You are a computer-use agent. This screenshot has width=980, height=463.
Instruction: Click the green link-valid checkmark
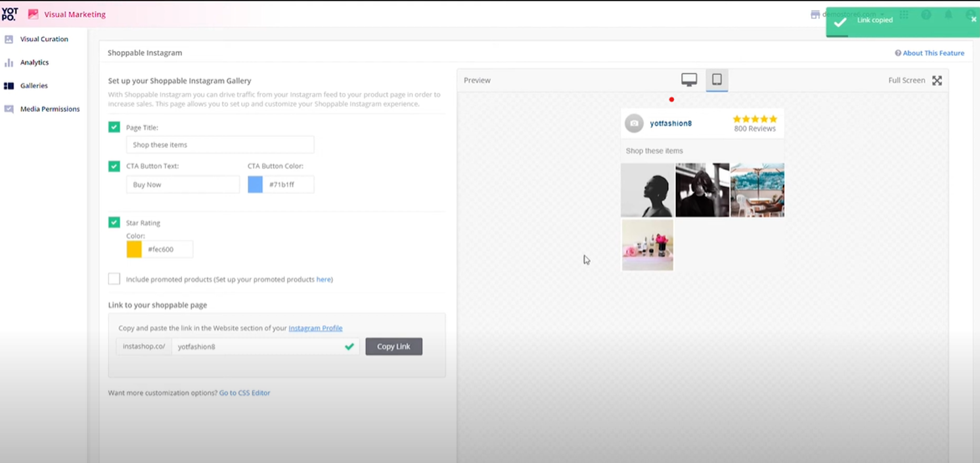coord(349,347)
